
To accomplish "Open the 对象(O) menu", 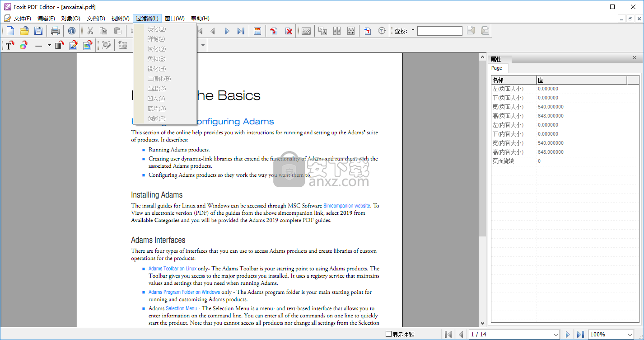I will click(x=70, y=19).
